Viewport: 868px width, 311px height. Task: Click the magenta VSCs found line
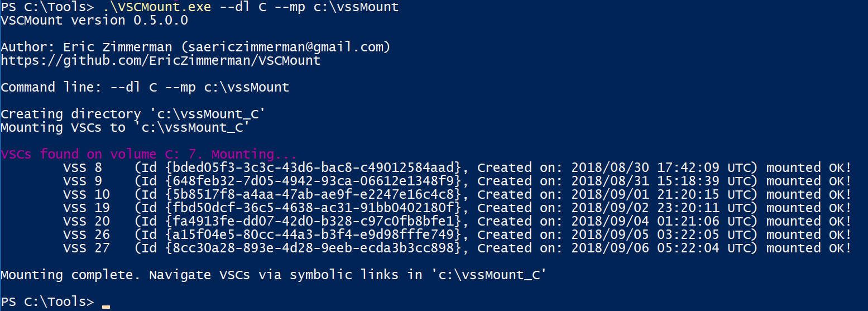(148, 154)
